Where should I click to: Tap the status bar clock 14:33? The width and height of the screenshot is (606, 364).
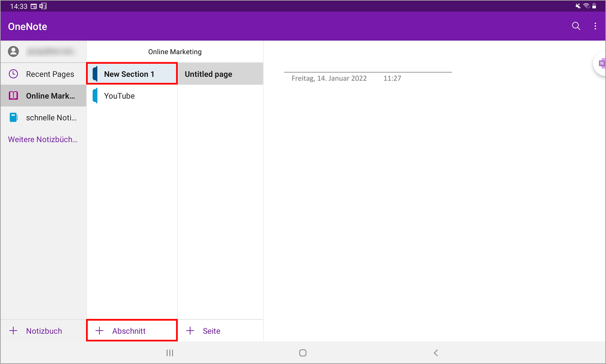coord(19,6)
